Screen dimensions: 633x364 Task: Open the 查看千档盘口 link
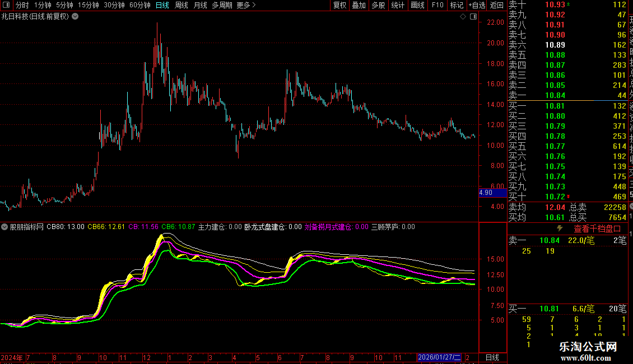click(x=597, y=228)
